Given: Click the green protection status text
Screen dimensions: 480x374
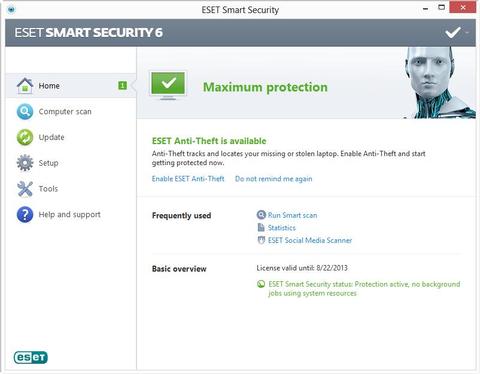Looking at the screenshot, I should (364, 289).
